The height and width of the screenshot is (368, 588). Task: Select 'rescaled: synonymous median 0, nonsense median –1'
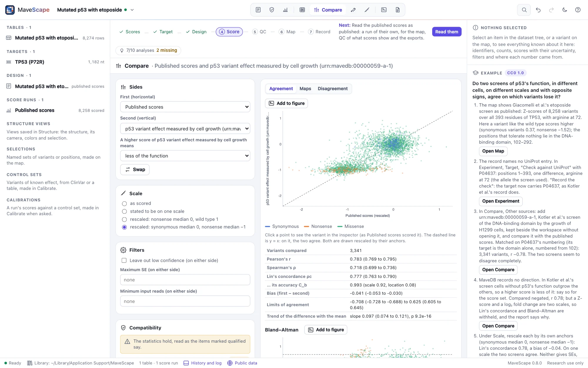(x=124, y=227)
